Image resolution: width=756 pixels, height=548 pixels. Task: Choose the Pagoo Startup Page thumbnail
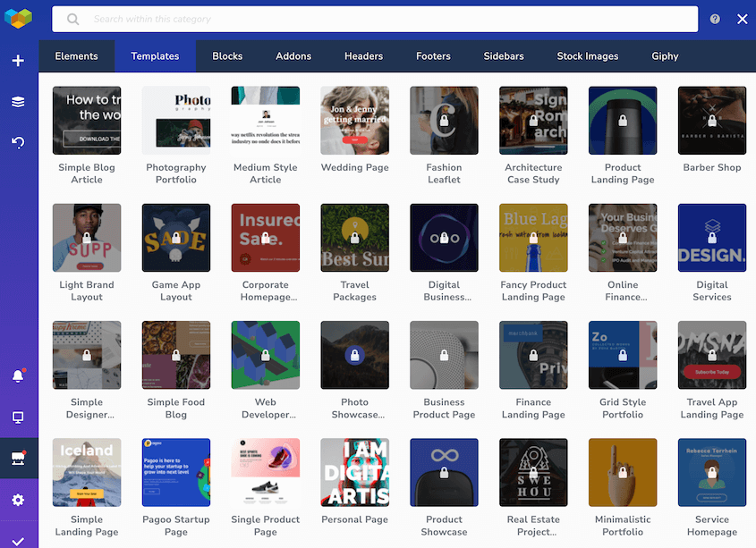coord(176,472)
